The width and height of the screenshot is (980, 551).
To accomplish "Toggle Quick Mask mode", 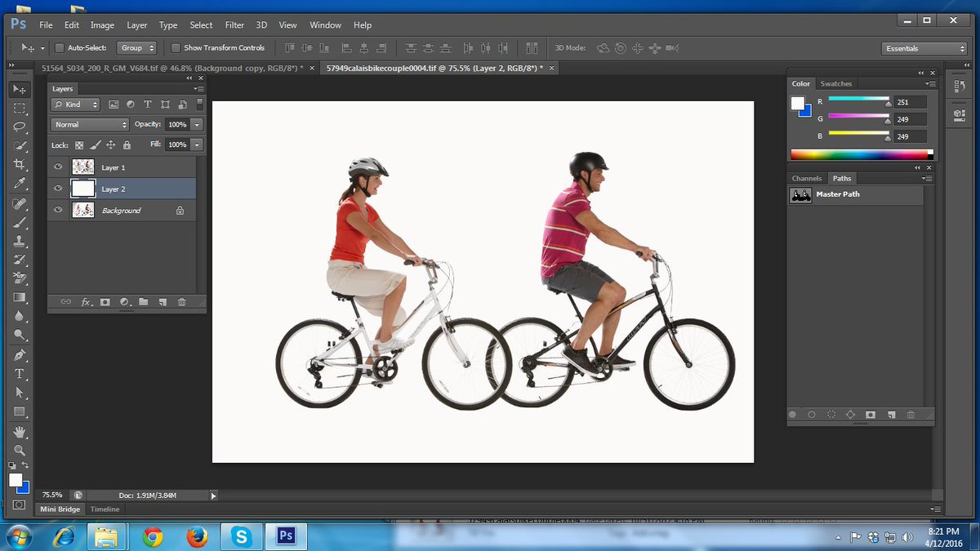I will point(20,506).
